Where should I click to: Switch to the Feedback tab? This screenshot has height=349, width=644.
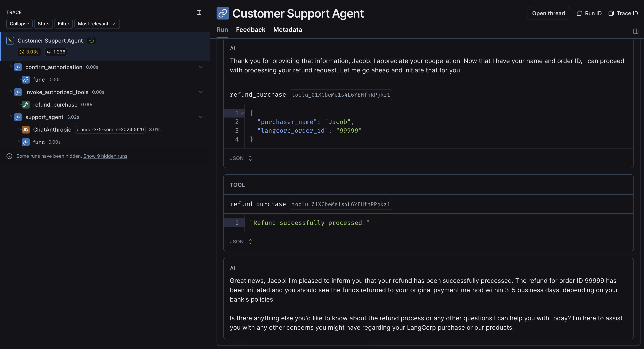(251, 30)
